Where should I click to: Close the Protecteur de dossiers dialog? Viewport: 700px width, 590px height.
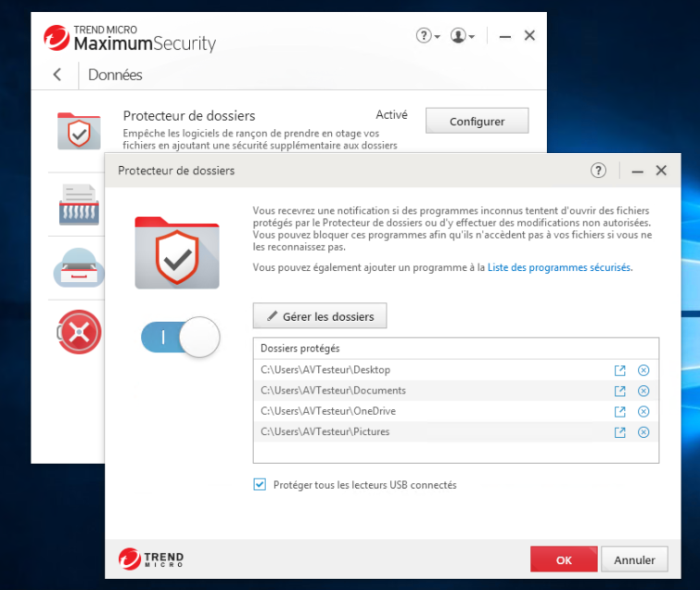point(661,170)
